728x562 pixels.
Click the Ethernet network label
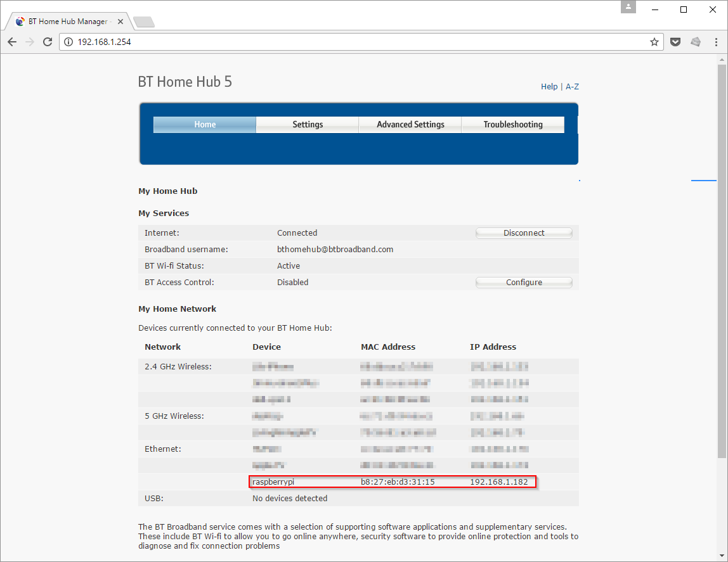tap(162, 449)
